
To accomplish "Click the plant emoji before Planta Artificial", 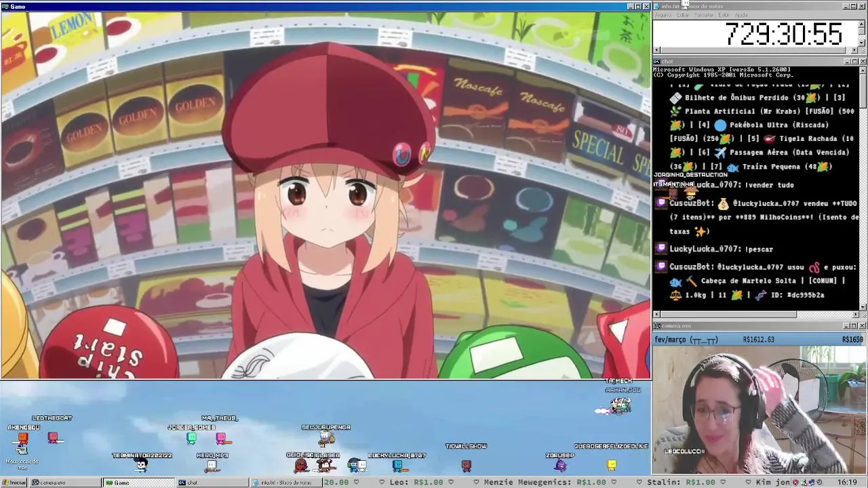I will 675,111.
